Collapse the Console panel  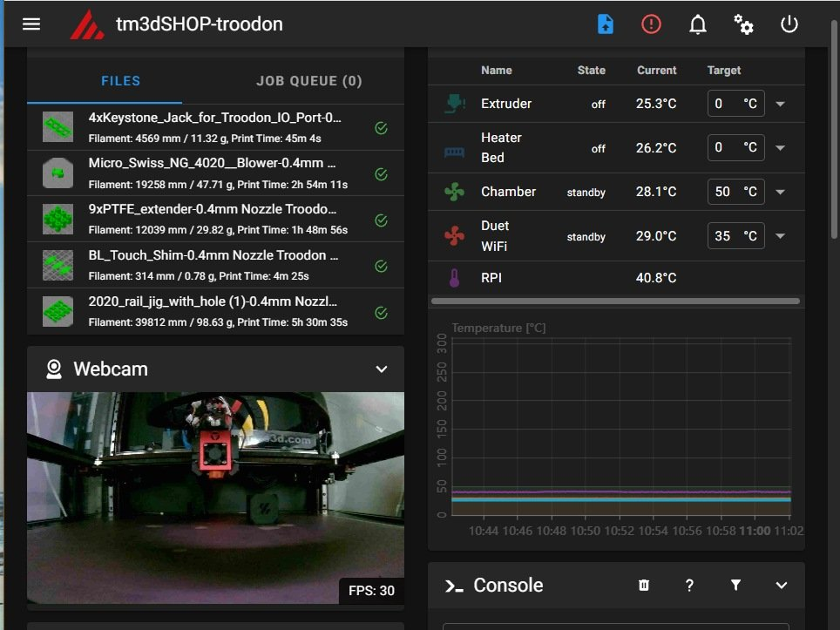[x=782, y=586]
